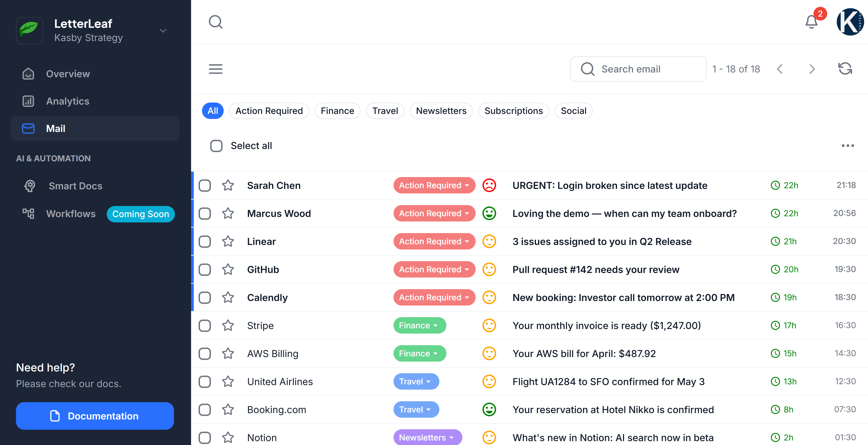This screenshot has height=445, width=868.
Task: Open Action Required label dropdown for Calendly
Action: click(434, 297)
